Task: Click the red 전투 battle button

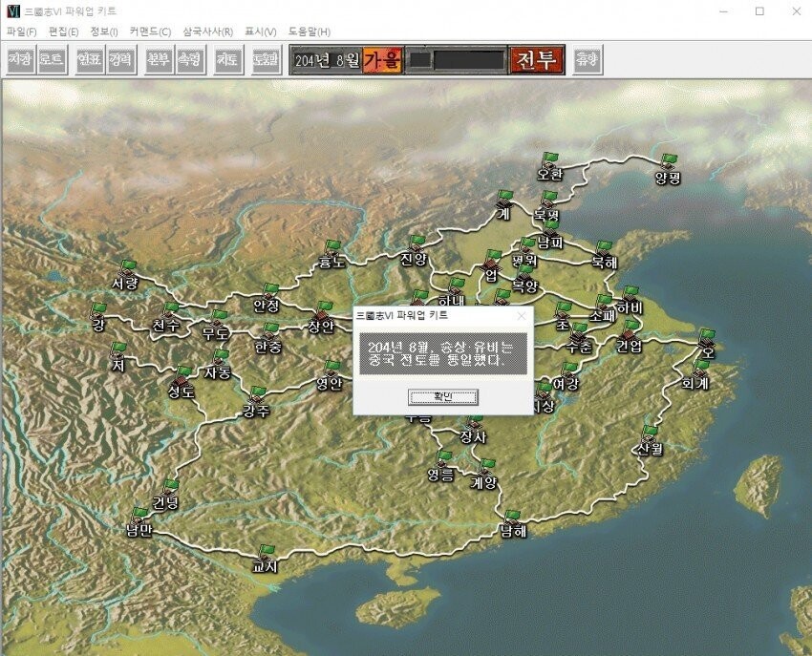Action: point(536,60)
